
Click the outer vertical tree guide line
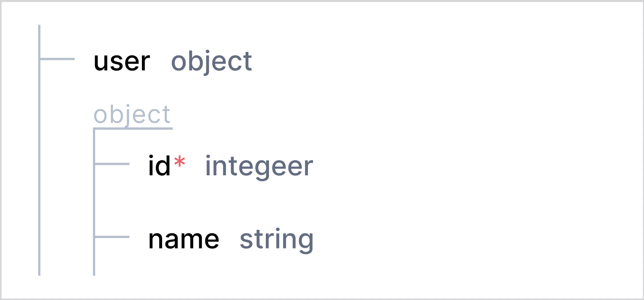[x=39, y=150]
